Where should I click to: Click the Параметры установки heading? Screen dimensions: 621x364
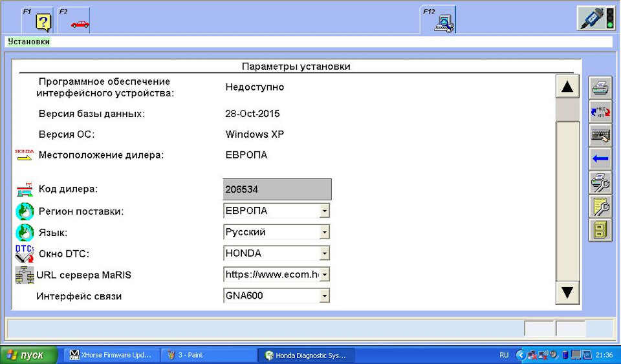pyautogui.click(x=296, y=67)
